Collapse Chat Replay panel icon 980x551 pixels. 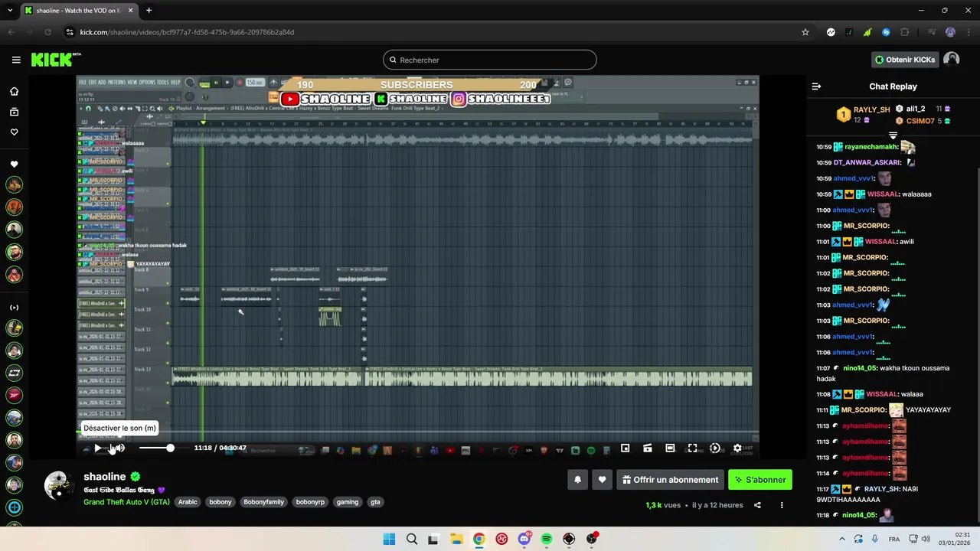pyautogui.click(x=816, y=86)
